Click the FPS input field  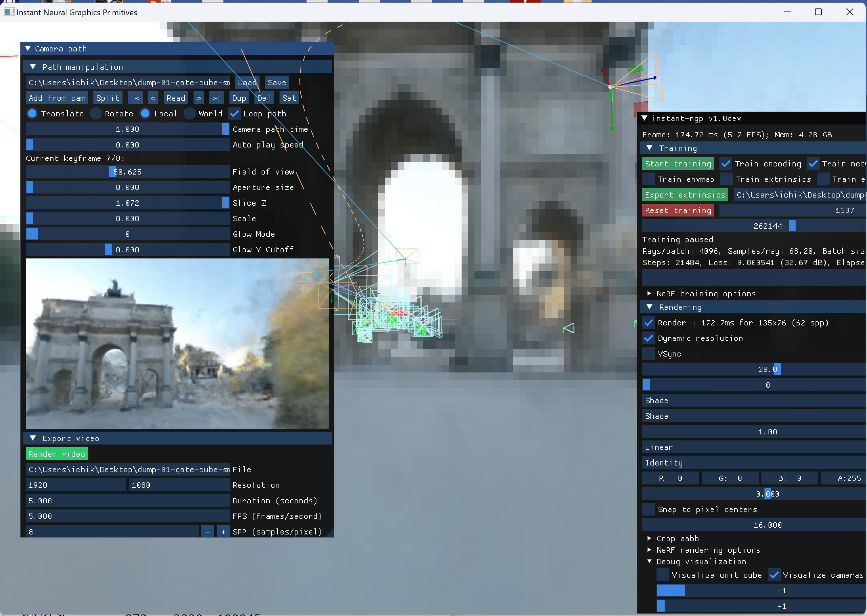(128, 516)
